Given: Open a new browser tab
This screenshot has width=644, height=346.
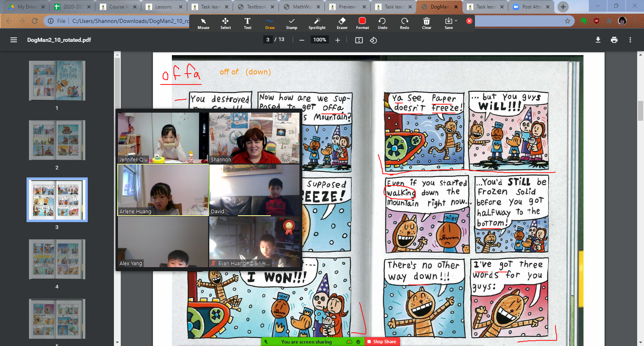Looking at the screenshot, I should (563, 6).
